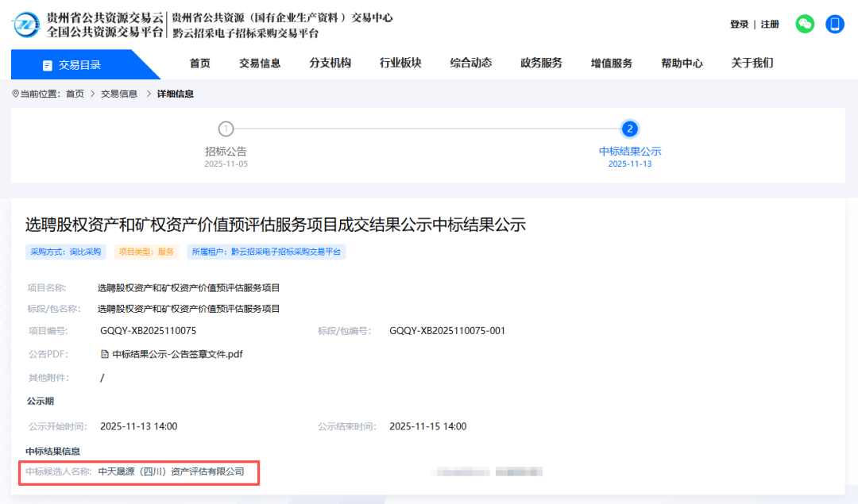
Task: Click the location pin icon before 当前位置
Action: [x=14, y=93]
